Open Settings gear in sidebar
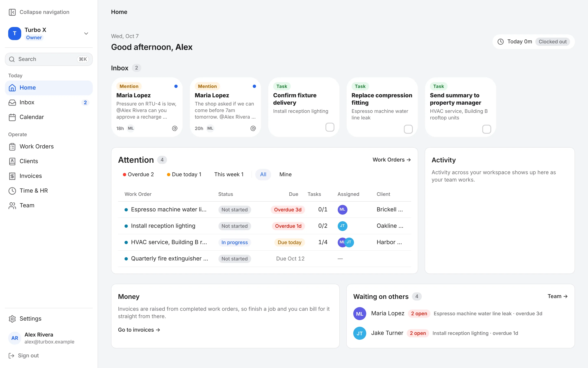The image size is (588, 368). (x=12, y=319)
